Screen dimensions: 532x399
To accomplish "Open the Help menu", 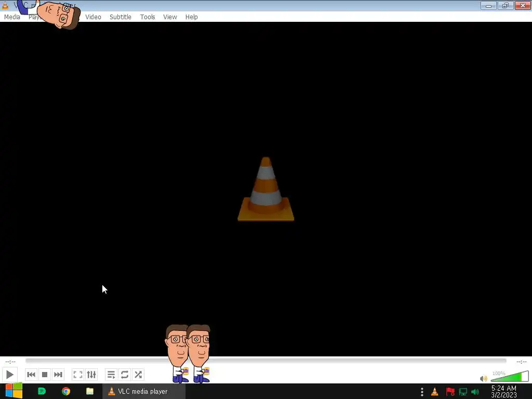I will (191, 17).
